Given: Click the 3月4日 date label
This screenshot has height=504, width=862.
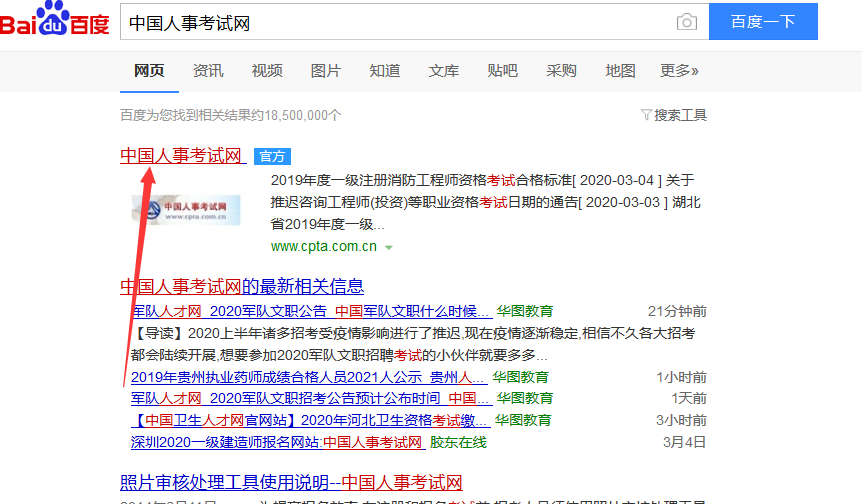Looking at the screenshot, I should click(684, 442).
